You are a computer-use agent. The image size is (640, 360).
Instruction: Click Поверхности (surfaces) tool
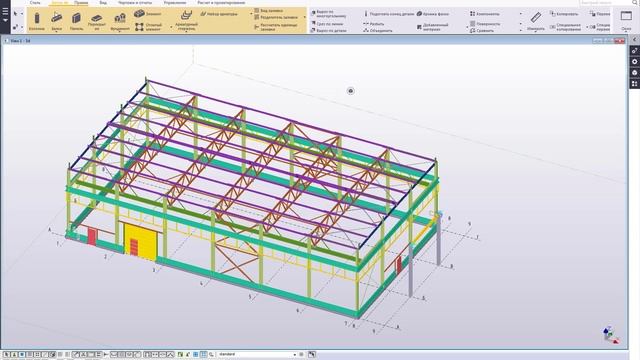click(x=485, y=24)
